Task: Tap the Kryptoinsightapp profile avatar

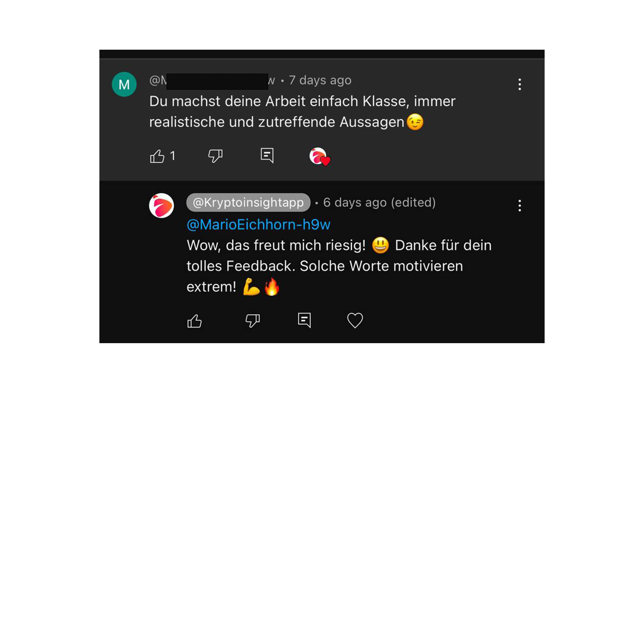Action: click(161, 206)
